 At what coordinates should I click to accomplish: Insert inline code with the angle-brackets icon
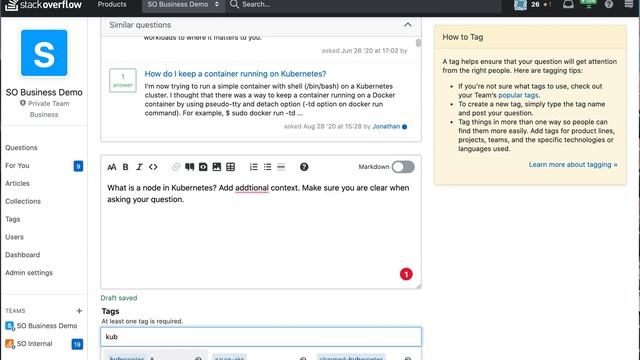(153, 167)
